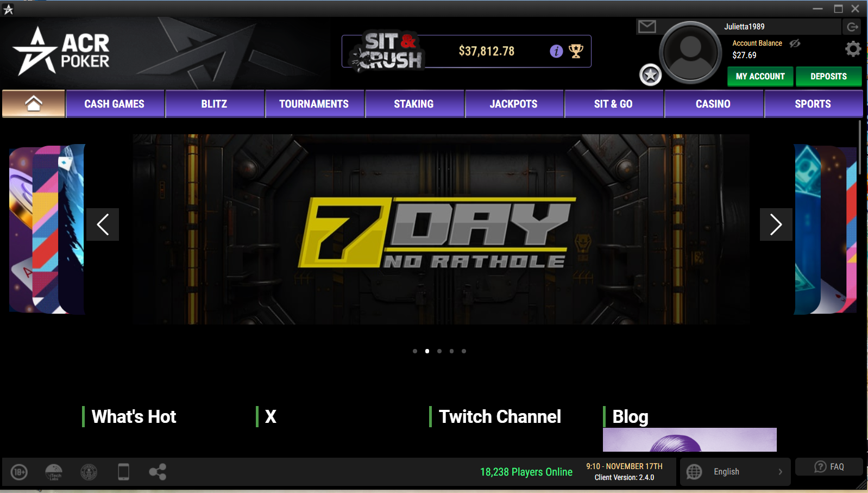The height and width of the screenshot is (493, 868).
Task: Click the Julietta1989 username
Action: 744,27
